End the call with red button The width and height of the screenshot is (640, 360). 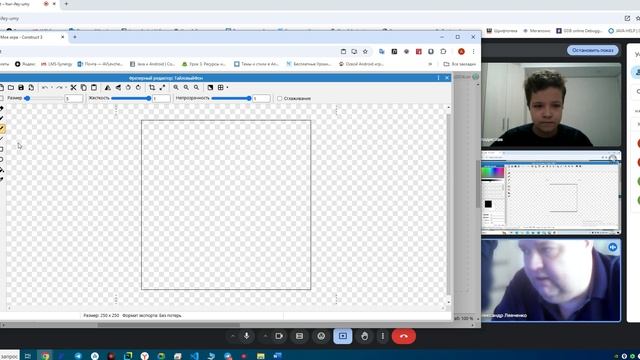404,336
